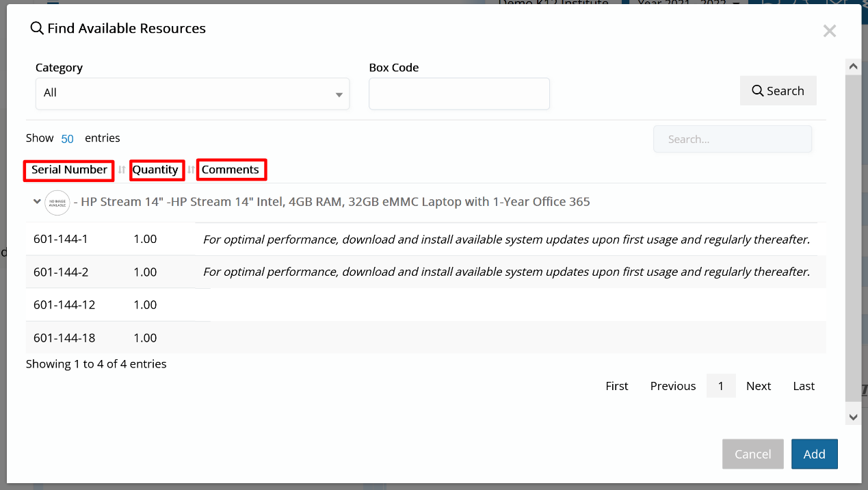Click Showing 1 to 4 of 4 entries text
Image resolution: width=868 pixels, height=490 pixels.
pyautogui.click(x=96, y=364)
